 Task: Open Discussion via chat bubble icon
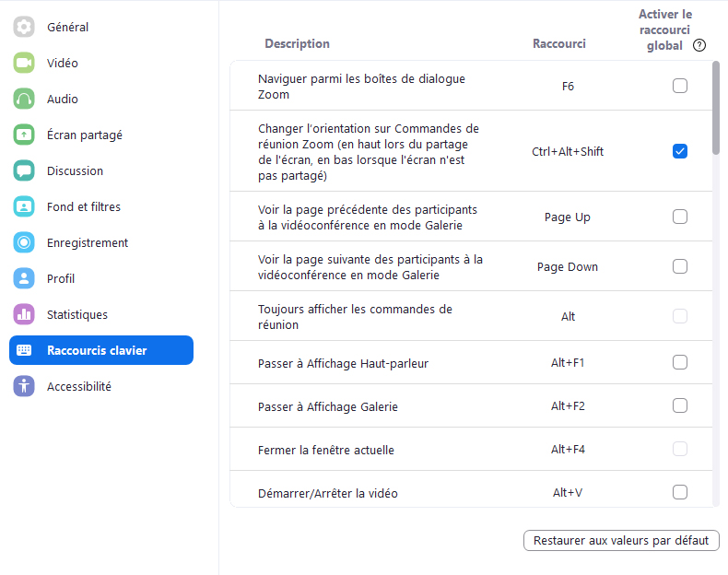coord(24,171)
